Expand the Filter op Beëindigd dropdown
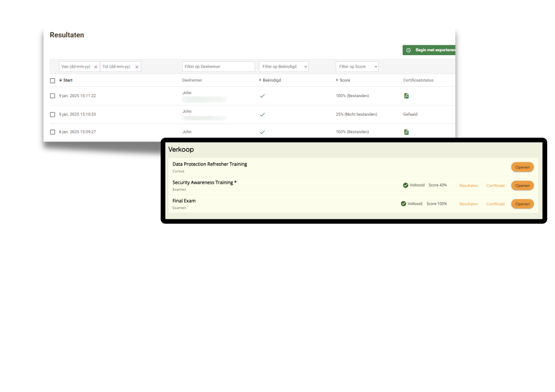The image size is (555, 392). pyautogui.click(x=284, y=67)
